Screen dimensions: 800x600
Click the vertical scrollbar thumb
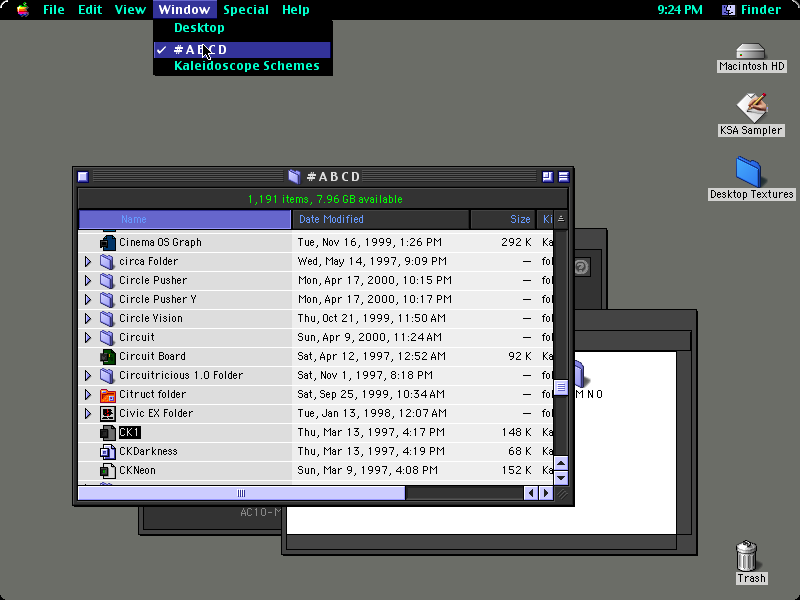coord(561,387)
